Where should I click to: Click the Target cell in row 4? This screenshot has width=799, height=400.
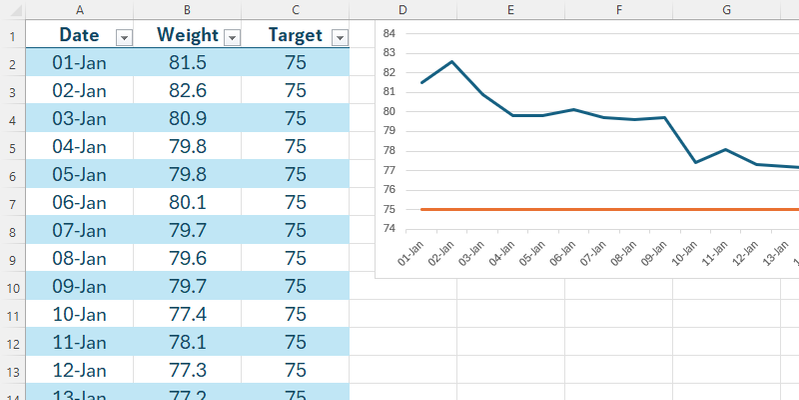point(295,119)
